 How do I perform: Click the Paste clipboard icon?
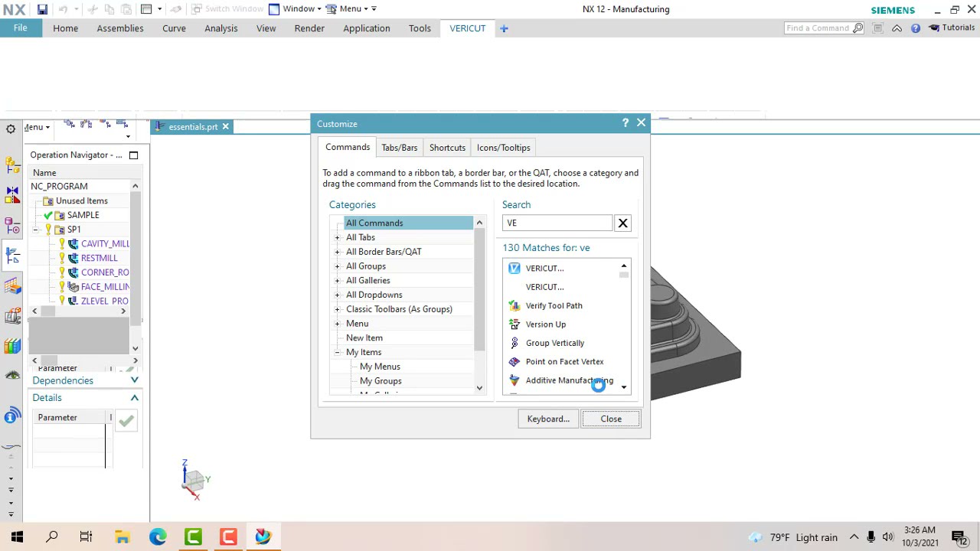(x=125, y=9)
